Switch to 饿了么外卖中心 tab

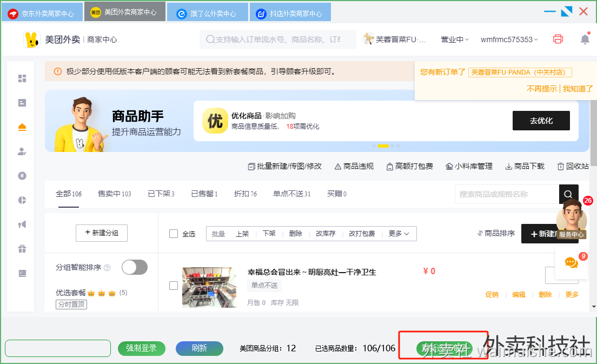tap(208, 12)
